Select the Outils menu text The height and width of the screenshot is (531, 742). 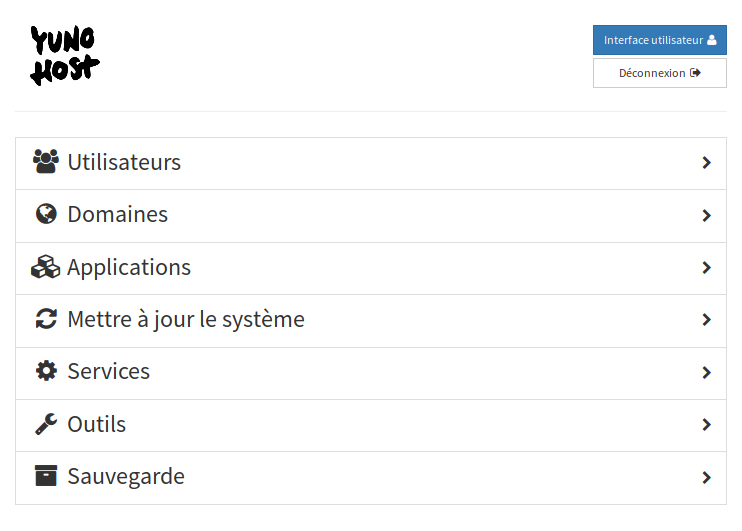[97, 424]
